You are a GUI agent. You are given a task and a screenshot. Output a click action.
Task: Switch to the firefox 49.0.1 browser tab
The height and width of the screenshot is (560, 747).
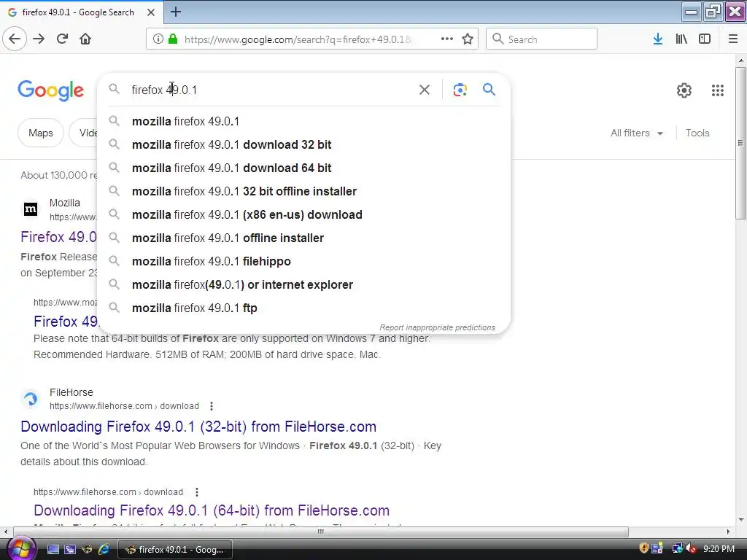pos(81,12)
